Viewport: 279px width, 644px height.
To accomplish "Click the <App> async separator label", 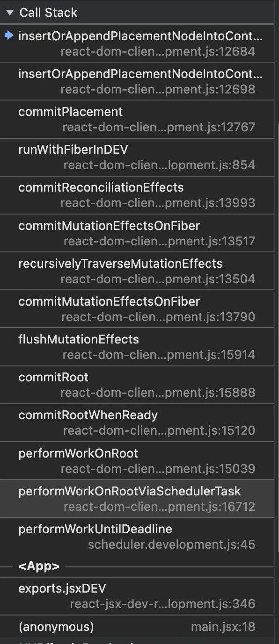I will tap(39, 566).
